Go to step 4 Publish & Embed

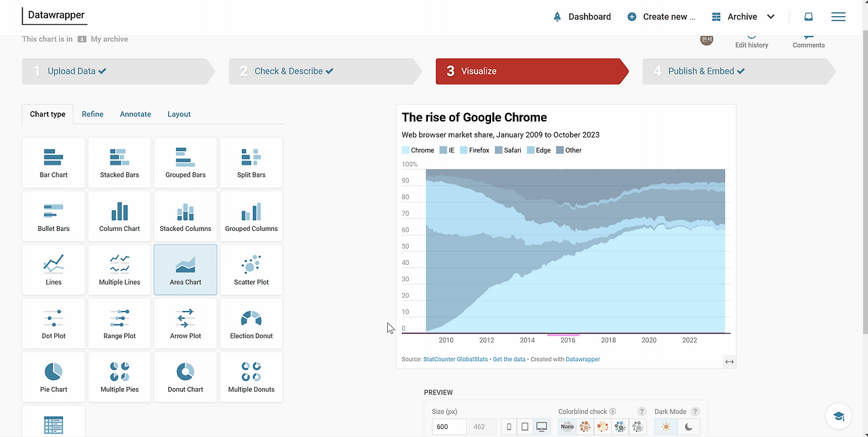click(x=739, y=71)
